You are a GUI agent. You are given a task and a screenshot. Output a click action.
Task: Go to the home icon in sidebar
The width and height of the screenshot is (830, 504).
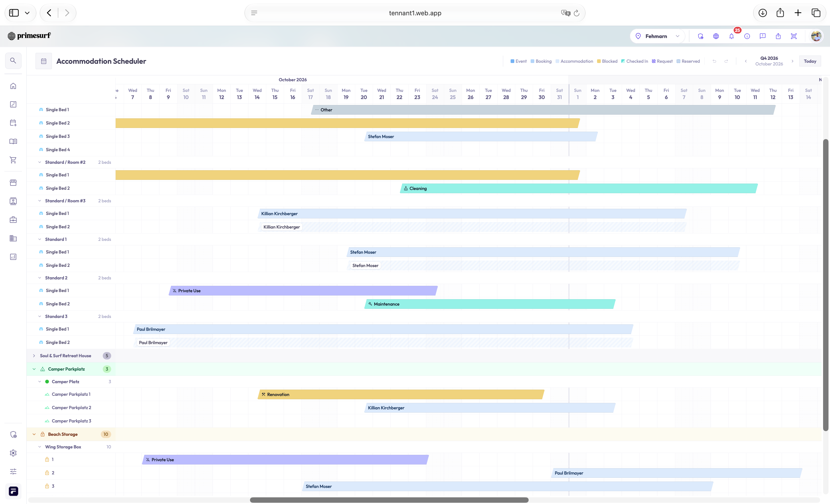point(13,86)
